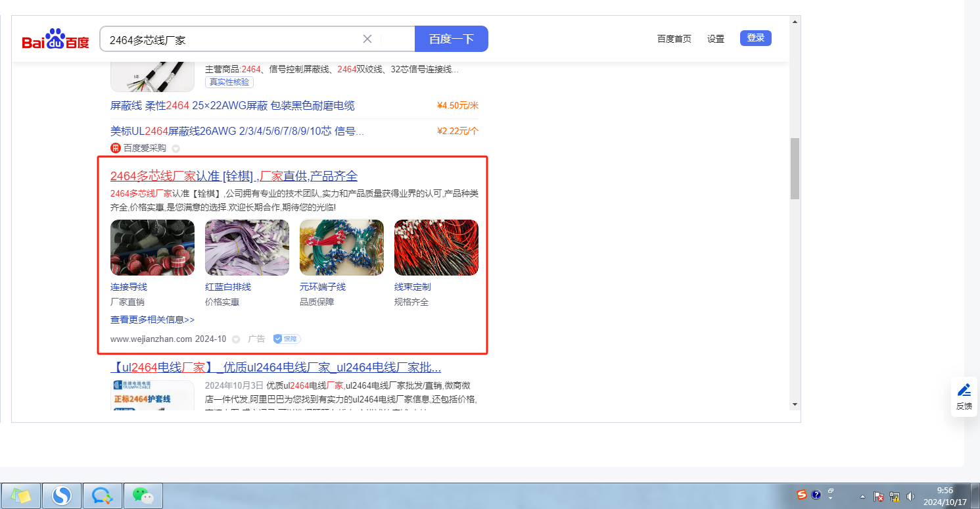The height and width of the screenshot is (509, 980).
Task: Open the 线束定制 product thumbnail
Action: coord(436,247)
